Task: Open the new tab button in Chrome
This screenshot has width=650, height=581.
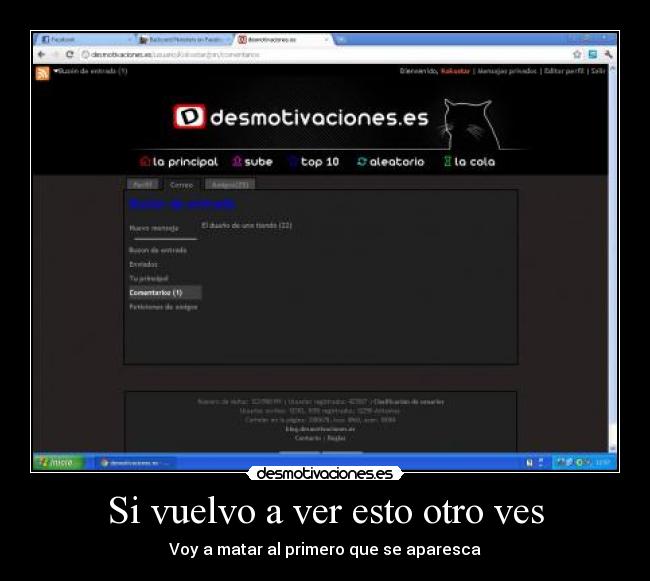Action: tap(341, 39)
